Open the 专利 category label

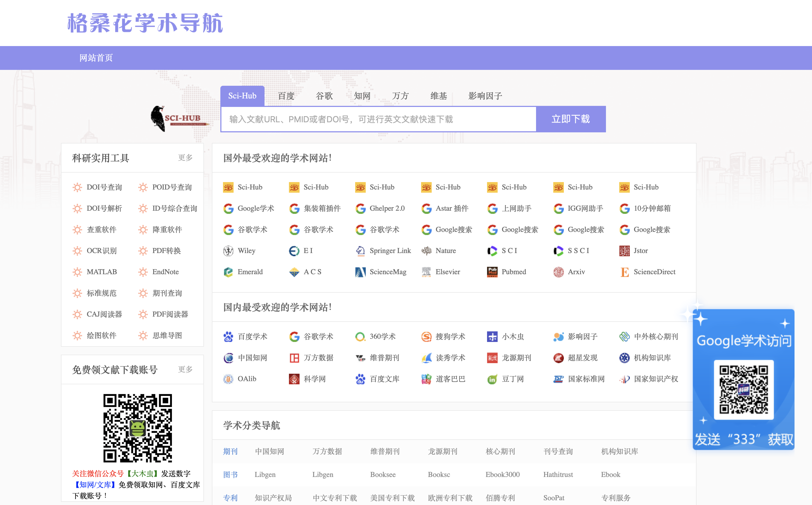230,498
